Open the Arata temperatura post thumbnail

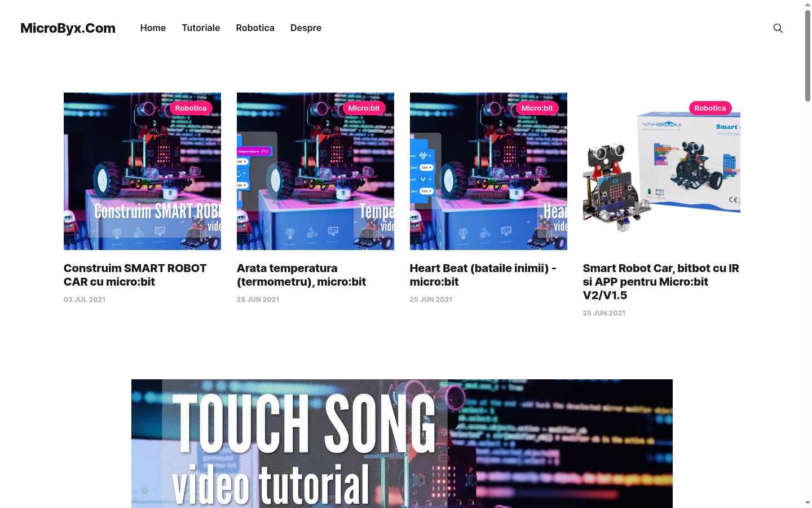click(x=315, y=172)
